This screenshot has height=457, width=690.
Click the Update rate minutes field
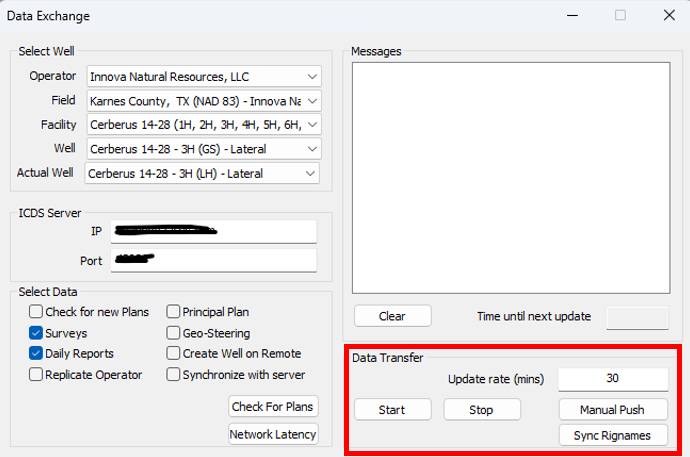[612, 379]
